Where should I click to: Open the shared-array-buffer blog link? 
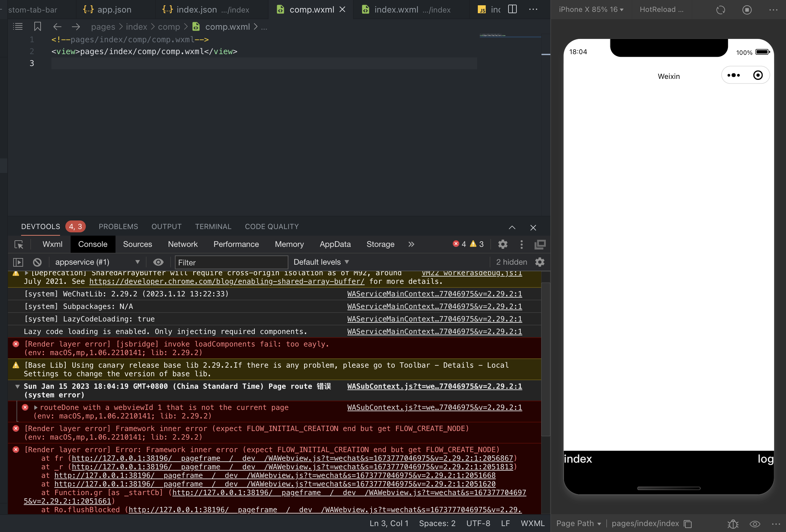tap(227, 282)
